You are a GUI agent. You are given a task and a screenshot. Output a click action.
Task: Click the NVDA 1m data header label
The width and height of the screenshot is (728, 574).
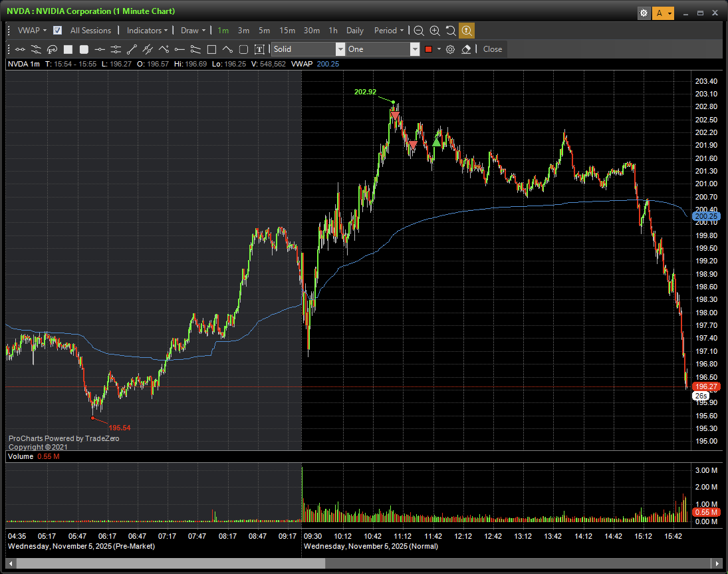coord(24,64)
